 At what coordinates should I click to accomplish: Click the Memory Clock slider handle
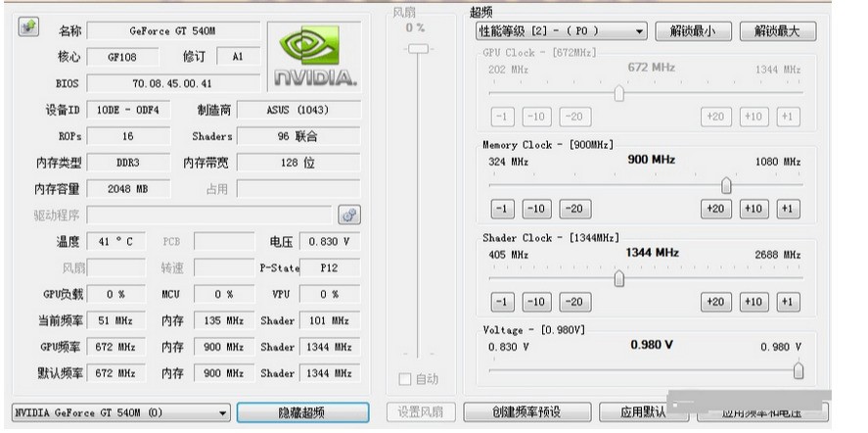(726, 186)
